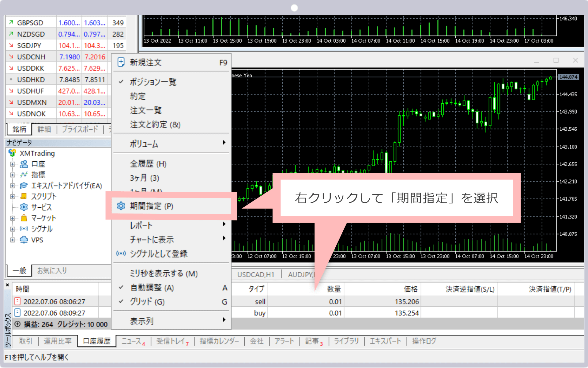Screen dimensions: 588x368
Task: Click the yellow Scripts (スクリプト) icon
Action: point(24,196)
